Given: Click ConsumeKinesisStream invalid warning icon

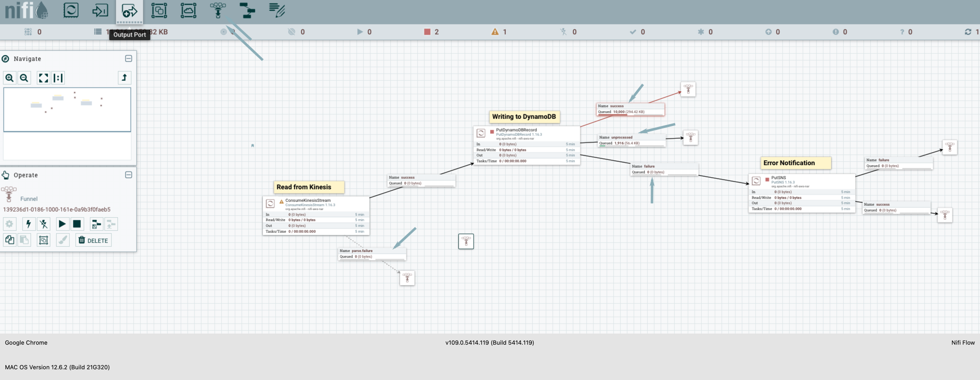Looking at the screenshot, I should coord(282,201).
